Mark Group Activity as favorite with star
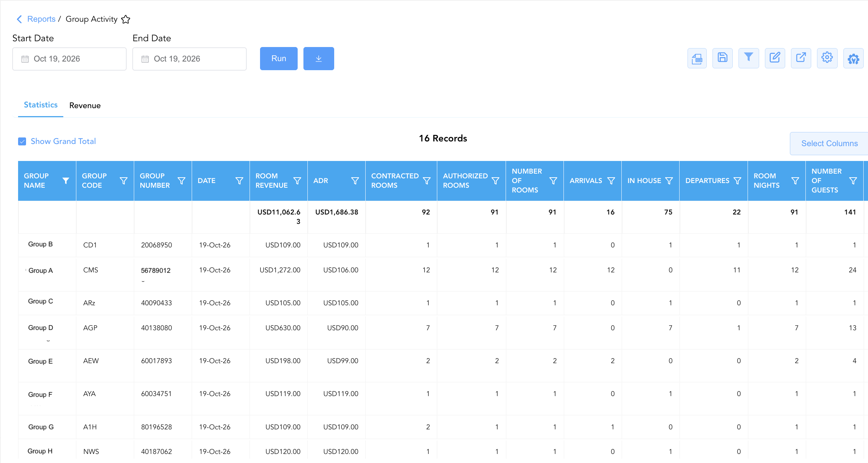868x463 pixels. (125, 19)
